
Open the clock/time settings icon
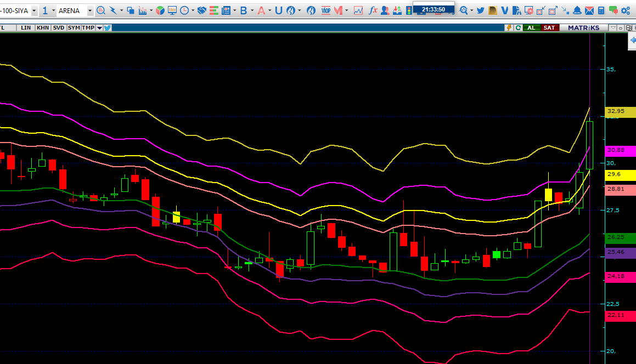pos(184,10)
